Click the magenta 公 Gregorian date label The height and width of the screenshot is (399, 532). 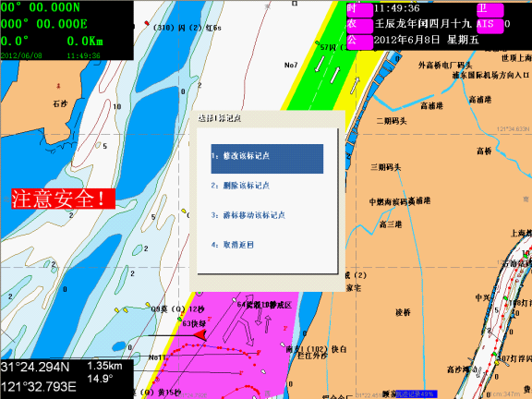pyautogui.click(x=359, y=42)
